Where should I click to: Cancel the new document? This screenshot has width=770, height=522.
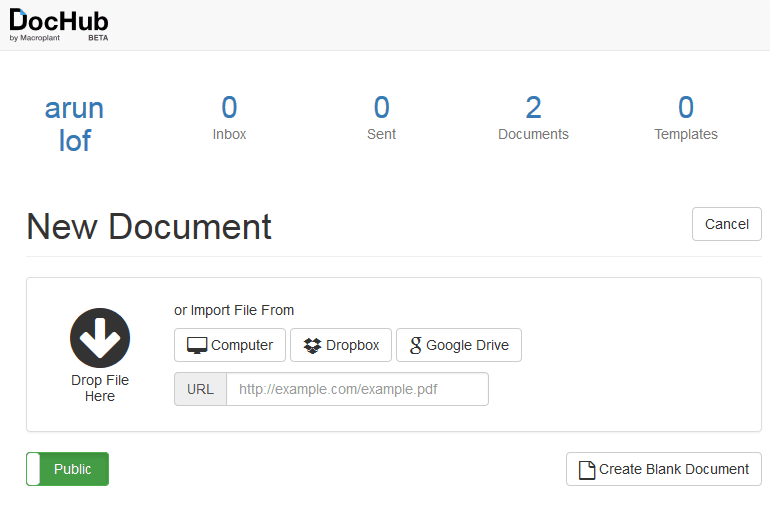point(727,224)
